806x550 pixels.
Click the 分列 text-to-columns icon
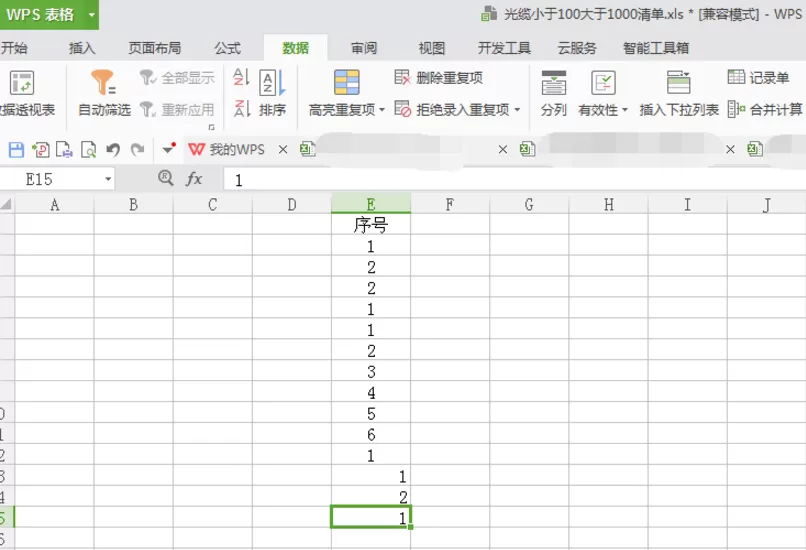tap(553, 83)
